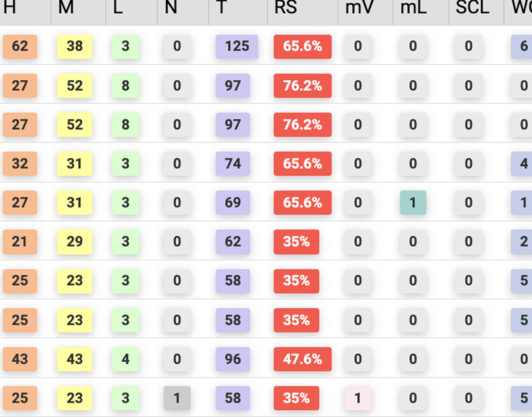Image resolution: width=532 pixels, height=417 pixels.
Task: Click the purple T value 125
Action: tap(237, 46)
